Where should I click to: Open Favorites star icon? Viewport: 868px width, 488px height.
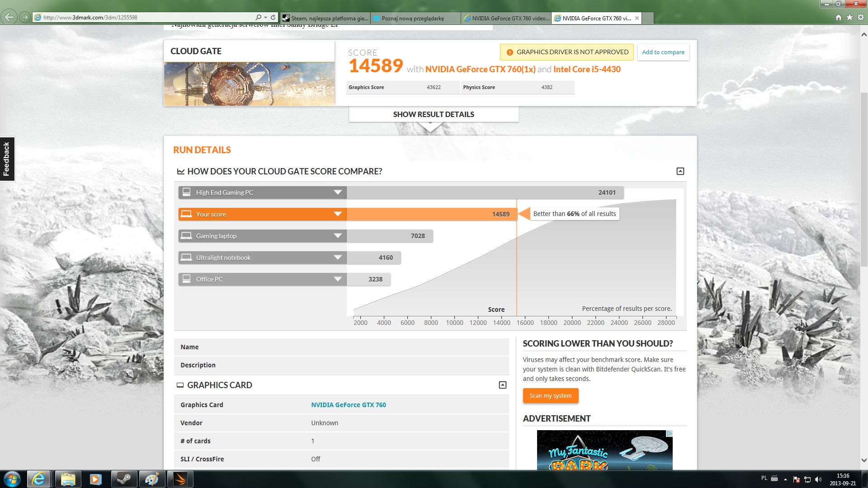[x=849, y=17]
